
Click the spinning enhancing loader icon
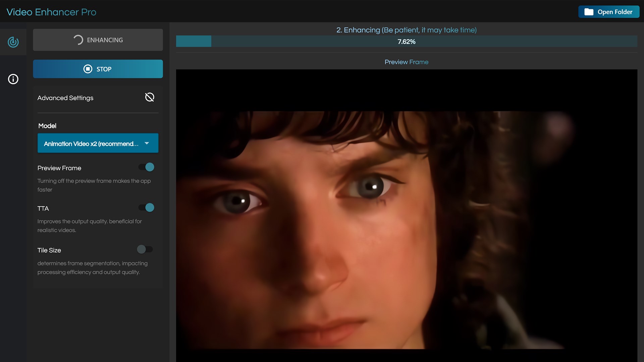78,40
